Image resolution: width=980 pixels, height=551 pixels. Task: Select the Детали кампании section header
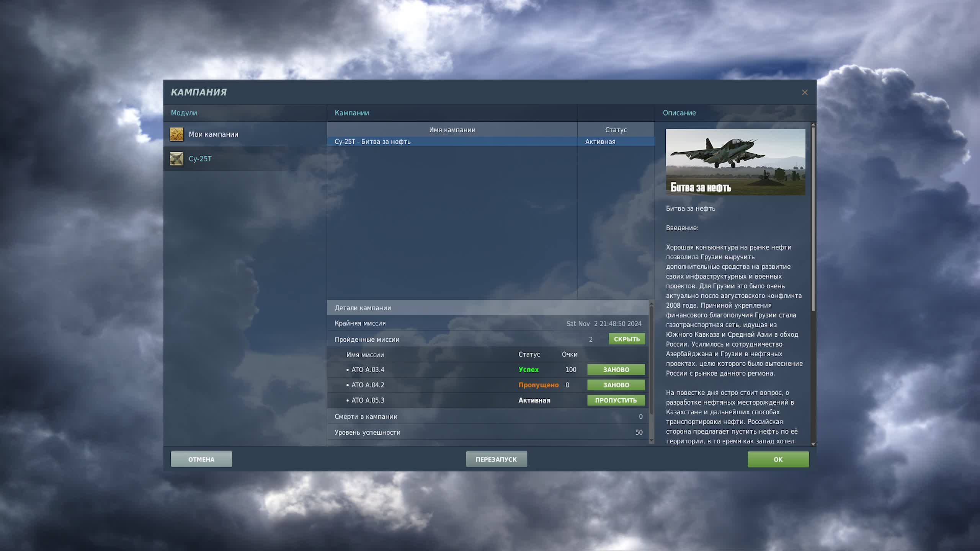(x=363, y=308)
